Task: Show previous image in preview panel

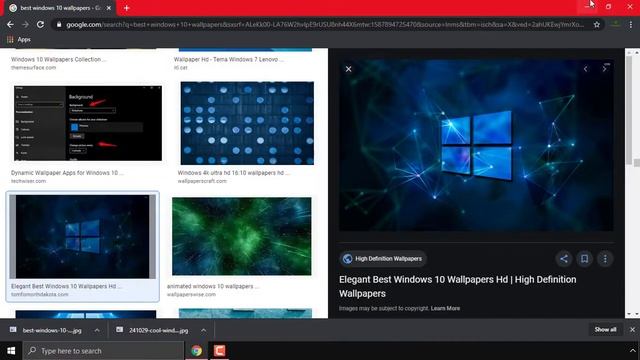Action: click(586, 69)
